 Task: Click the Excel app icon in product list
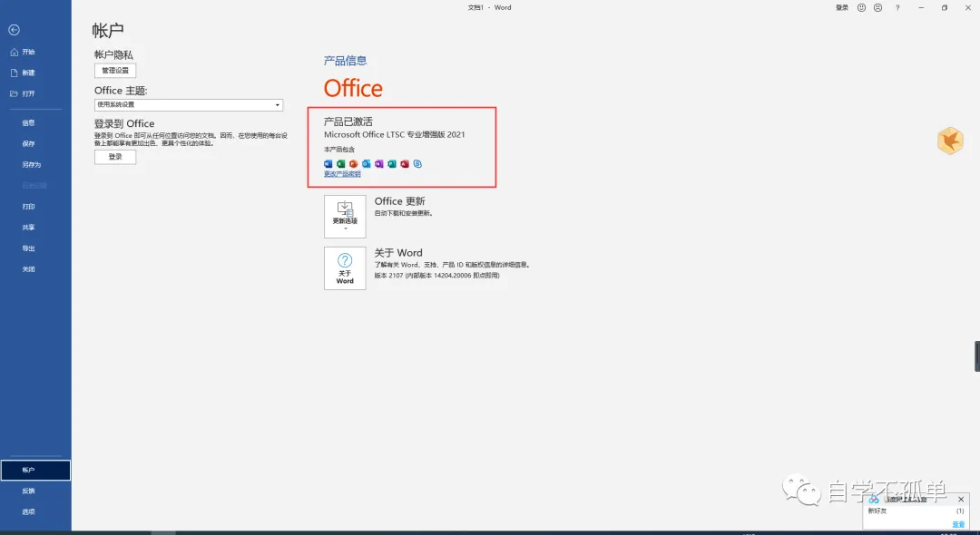pyautogui.click(x=340, y=164)
